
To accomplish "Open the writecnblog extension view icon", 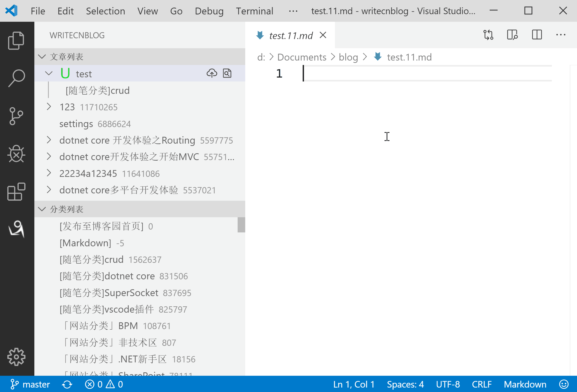I will (16, 229).
